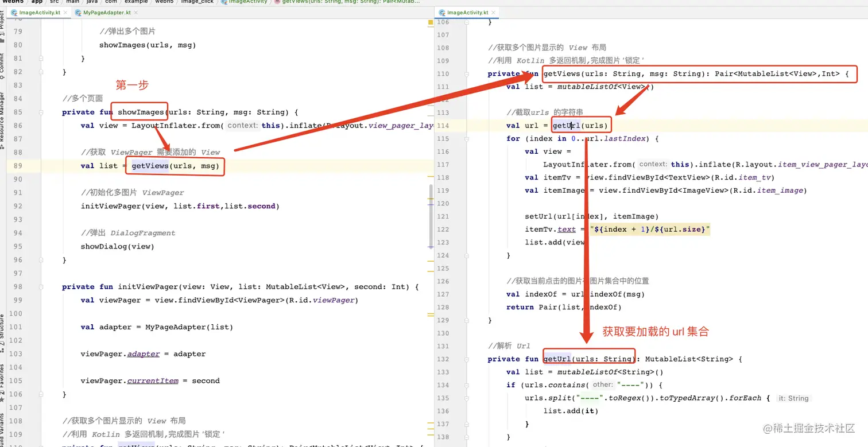The width and height of the screenshot is (868, 447).
Task: Collapse for loop at line 115
Action: 468,138
